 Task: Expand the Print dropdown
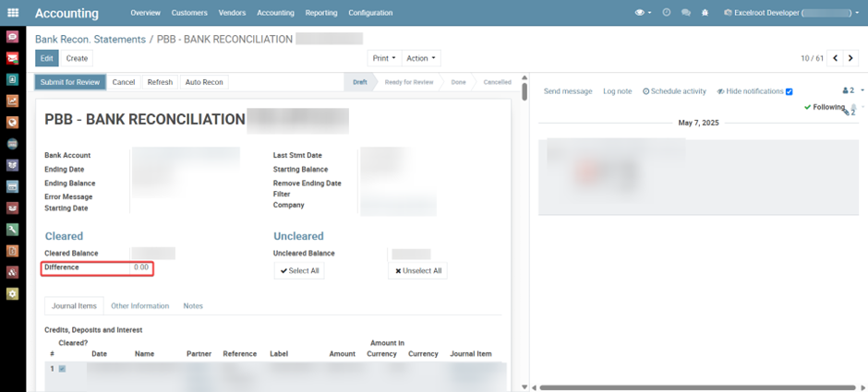pos(384,58)
